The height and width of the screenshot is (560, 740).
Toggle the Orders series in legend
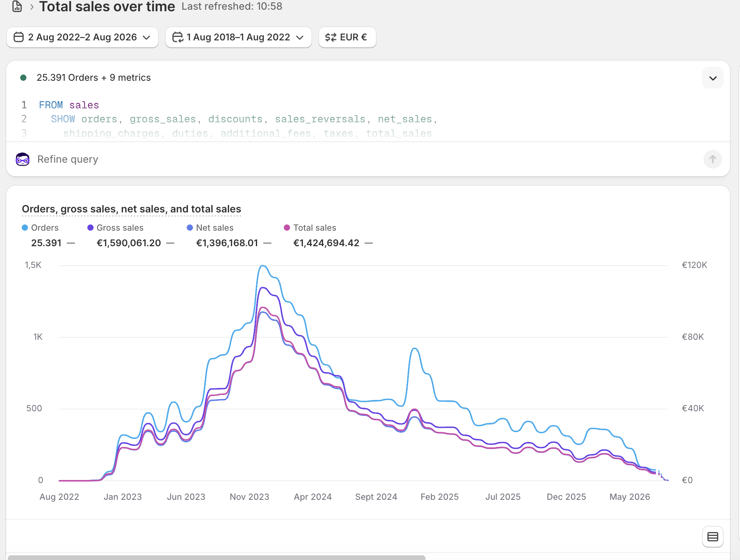pyautogui.click(x=40, y=228)
